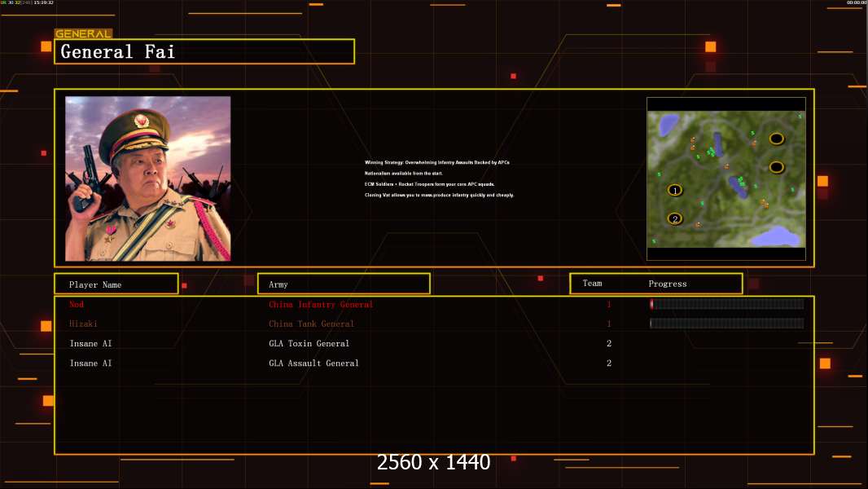
Task: Click team number for GLA Toxin General
Action: [x=609, y=343]
